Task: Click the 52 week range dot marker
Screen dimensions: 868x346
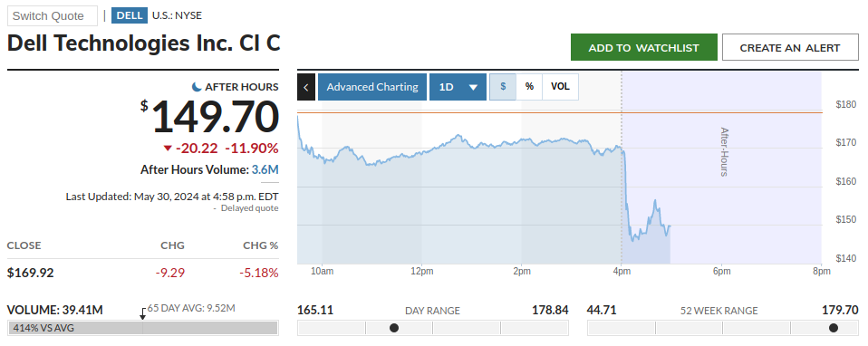Action: click(834, 328)
